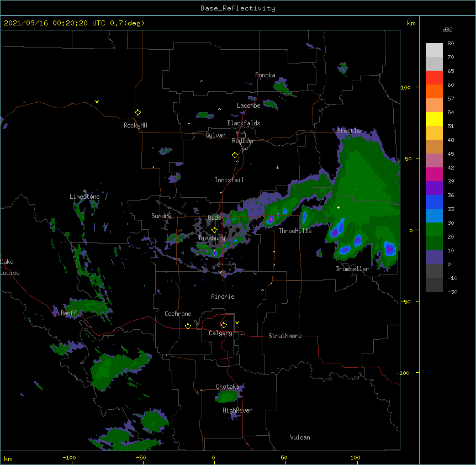Select the Stettler label
476x465 pixels.
(x=350, y=131)
